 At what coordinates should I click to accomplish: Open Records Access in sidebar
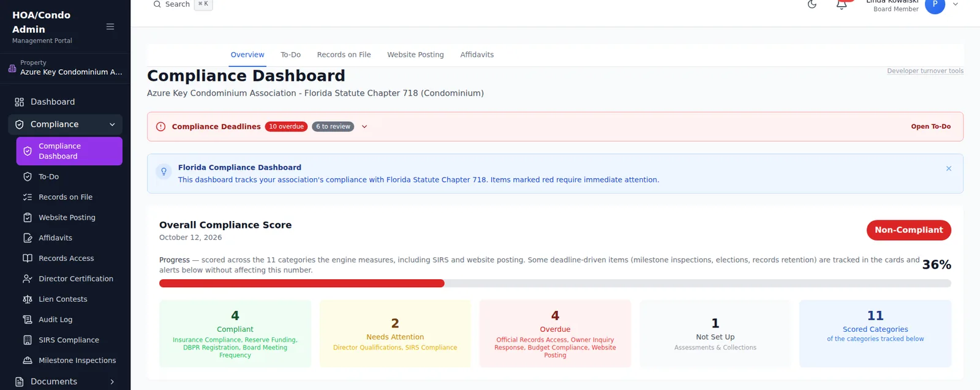coord(69,258)
